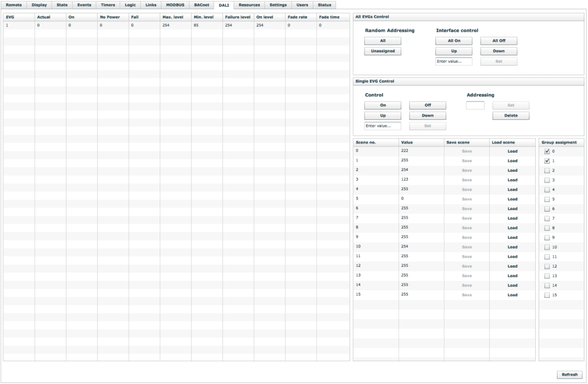Load scene number 3
This screenshot has width=588, height=384.
512,180
